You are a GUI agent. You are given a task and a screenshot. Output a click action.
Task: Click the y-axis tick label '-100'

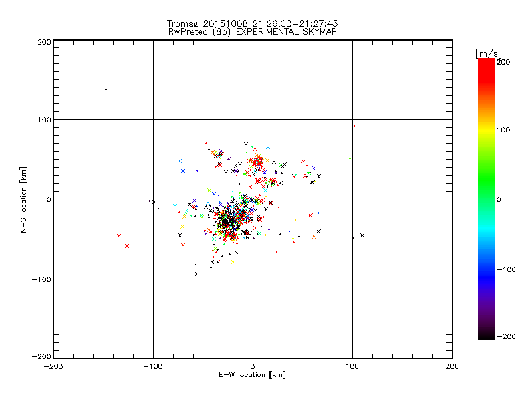tap(41, 279)
